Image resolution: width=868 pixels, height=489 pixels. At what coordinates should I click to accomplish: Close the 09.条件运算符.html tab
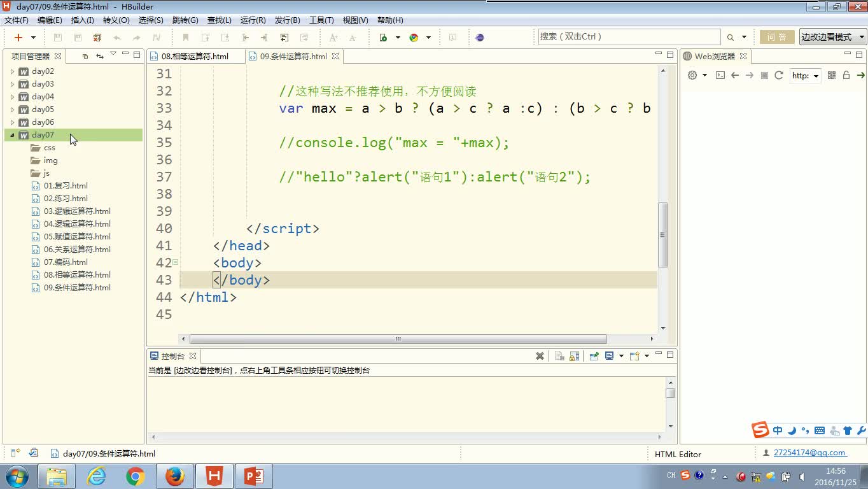[x=335, y=56]
